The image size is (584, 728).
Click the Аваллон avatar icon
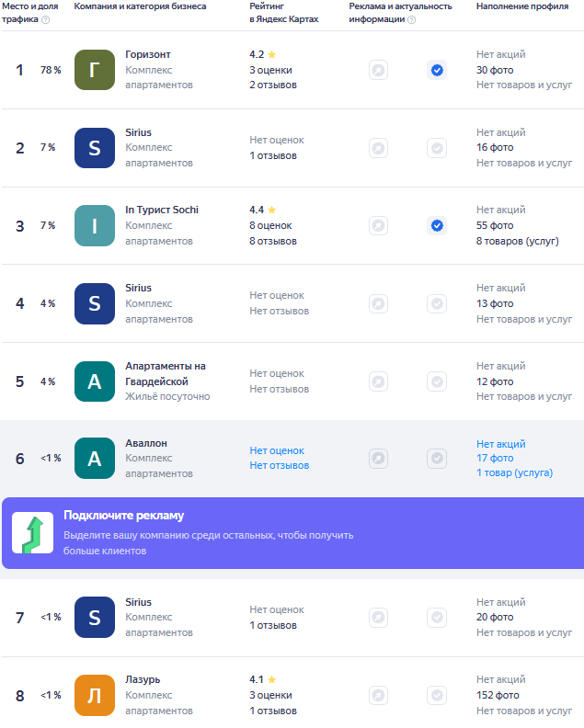coord(95,459)
